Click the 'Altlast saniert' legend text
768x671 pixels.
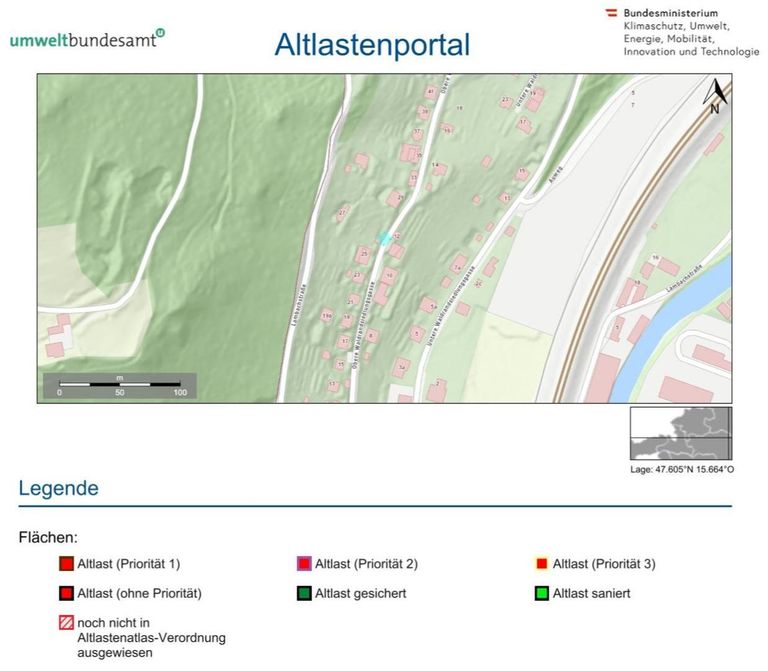[592, 593]
